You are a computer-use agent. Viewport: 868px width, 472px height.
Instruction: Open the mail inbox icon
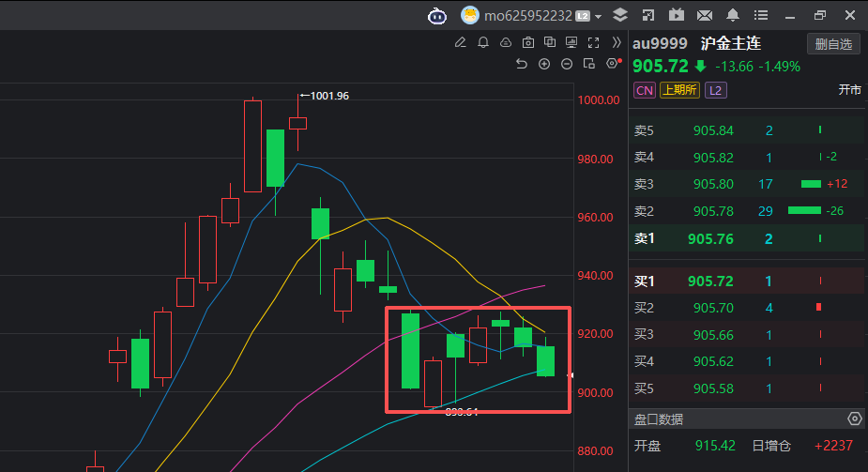(x=705, y=15)
